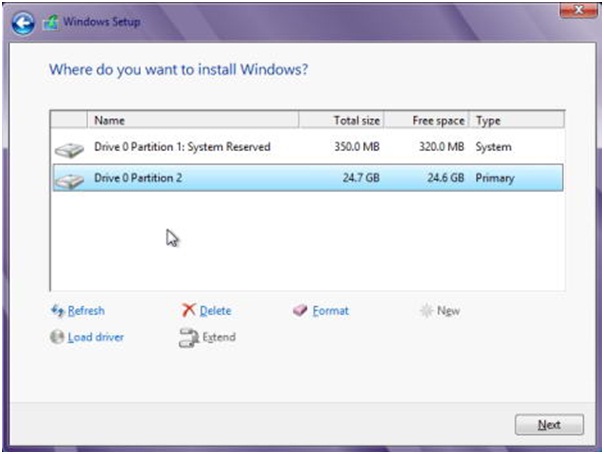Screen dimensions: 604x454
Task: Click the New partition link
Action: [448, 310]
